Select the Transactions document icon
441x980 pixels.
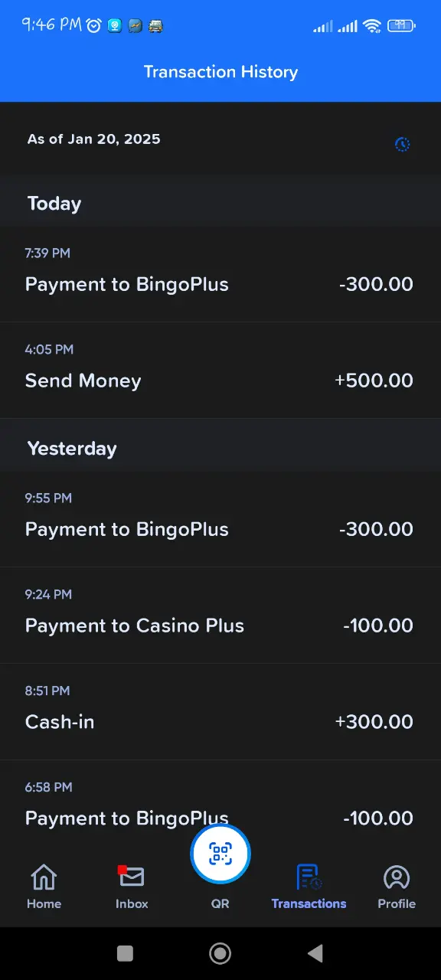click(x=309, y=877)
